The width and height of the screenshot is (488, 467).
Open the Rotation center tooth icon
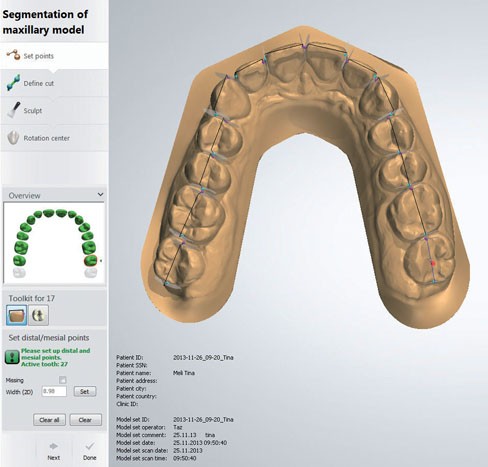pos(13,138)
